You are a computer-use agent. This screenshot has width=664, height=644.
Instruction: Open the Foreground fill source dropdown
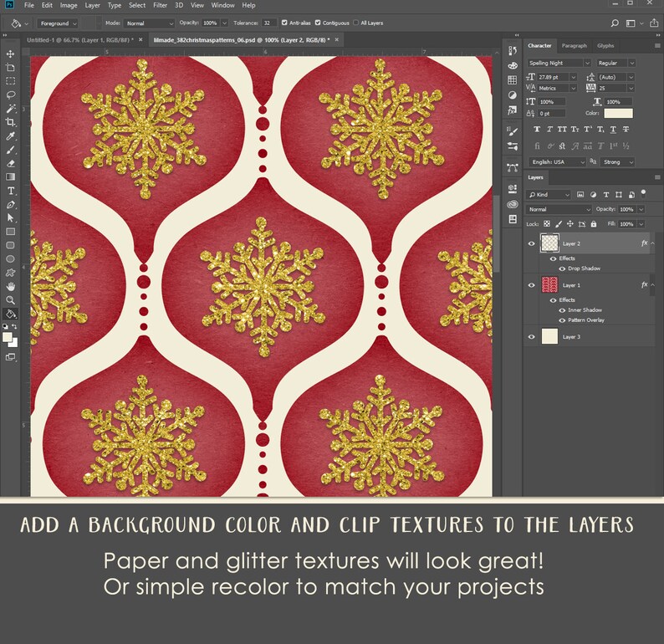tap(58, 23)
